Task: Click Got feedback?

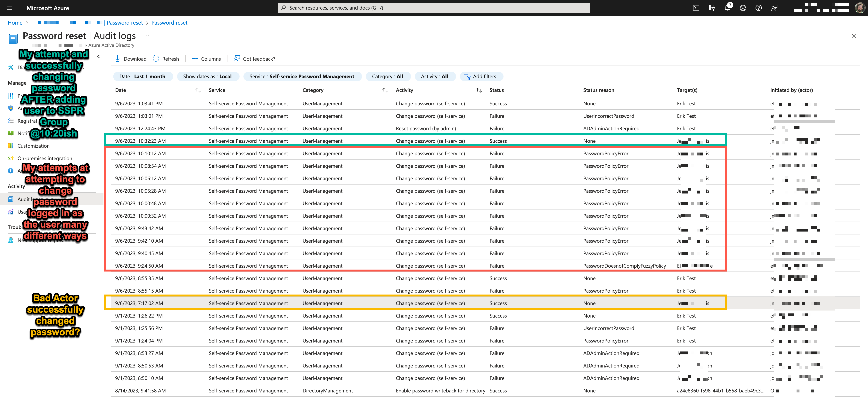Action: click(254, 59)
